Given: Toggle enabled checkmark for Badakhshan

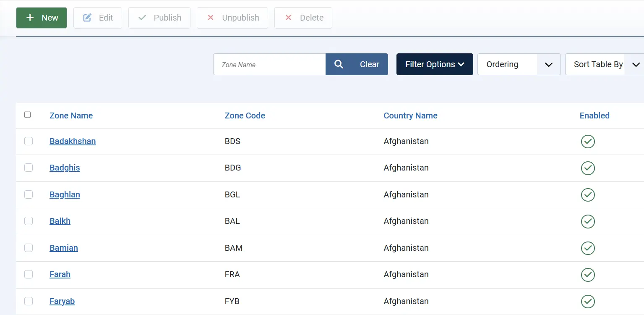Looking at the screenshot, I should pos(588,142).
